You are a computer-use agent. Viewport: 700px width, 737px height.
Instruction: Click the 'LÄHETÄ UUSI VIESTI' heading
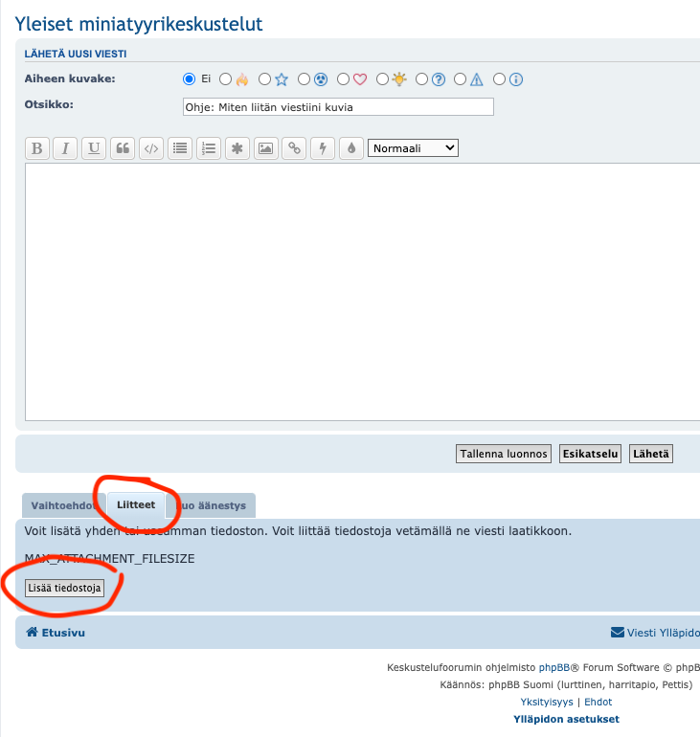click(x=76, y=54)
